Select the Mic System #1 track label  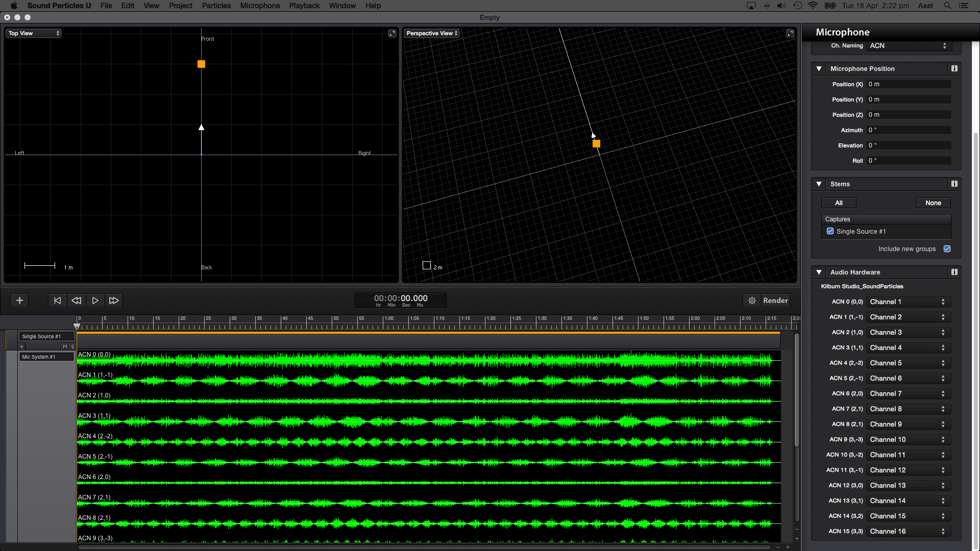46,357
